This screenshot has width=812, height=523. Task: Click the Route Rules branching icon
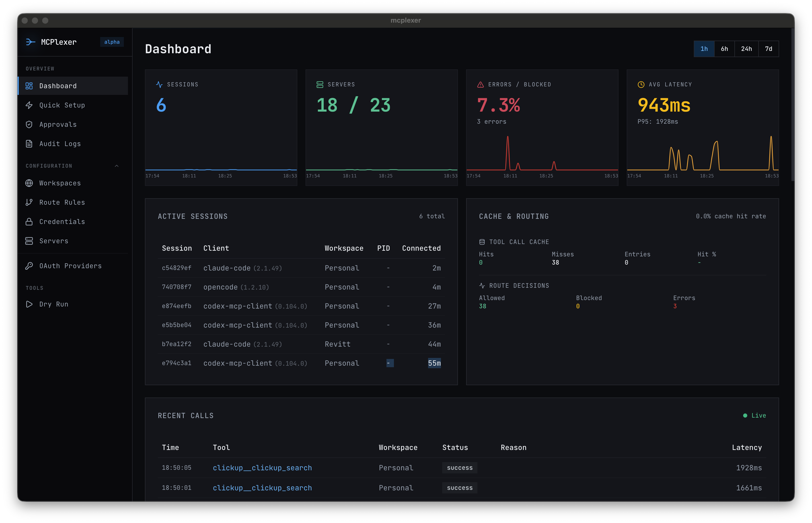tap(29, 202)
